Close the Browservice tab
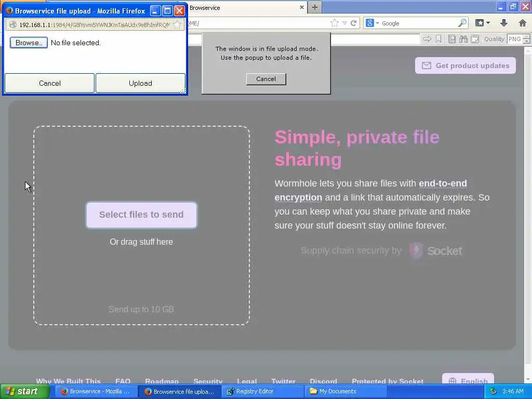This screenshot has width=532, height=399. pos(302,7)
